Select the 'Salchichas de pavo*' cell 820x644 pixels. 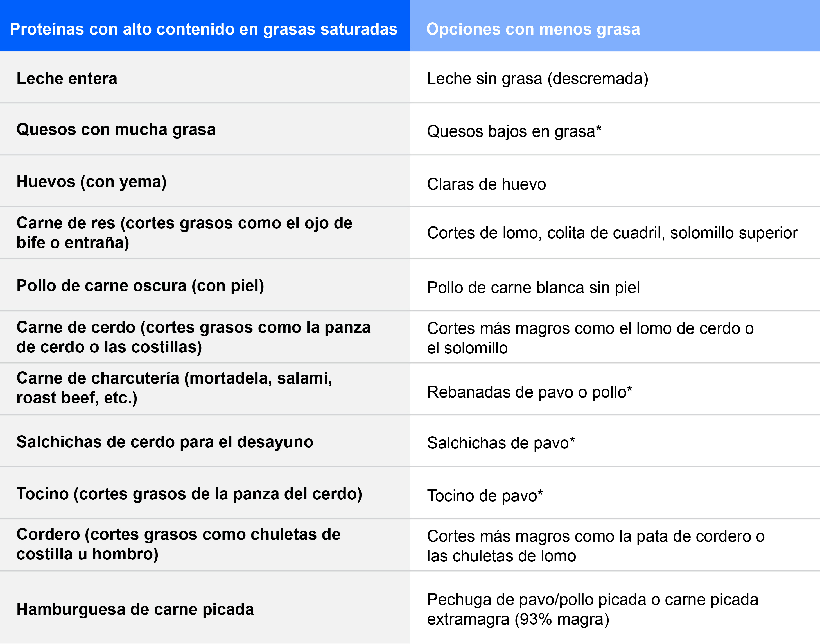[x=501, y=443]
